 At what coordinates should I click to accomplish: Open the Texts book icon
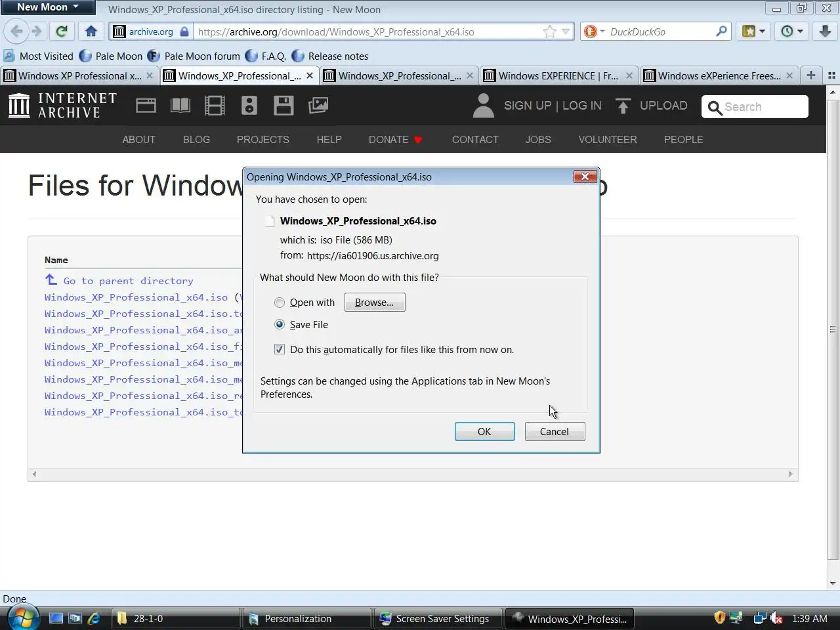tap(180, 106)
